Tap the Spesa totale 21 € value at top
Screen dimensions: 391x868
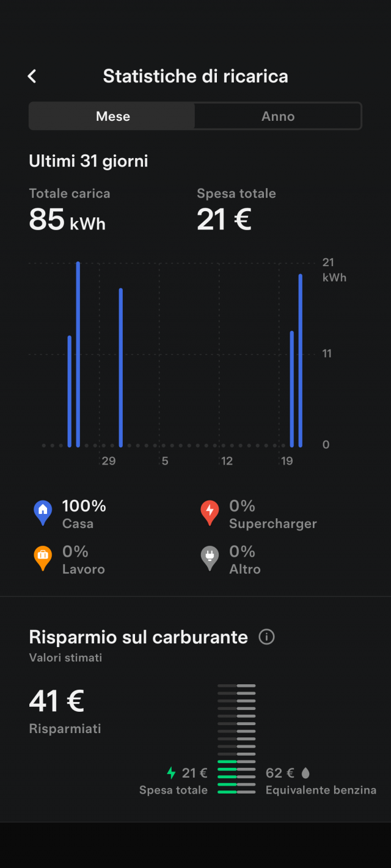pos(224,220)
